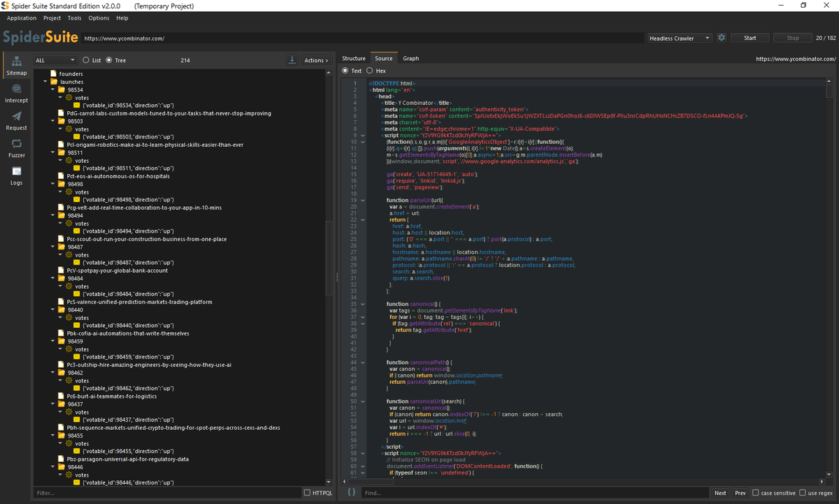This screenshot has height=504, width=839.
Task: Open the Help menu
Action: 122,18
